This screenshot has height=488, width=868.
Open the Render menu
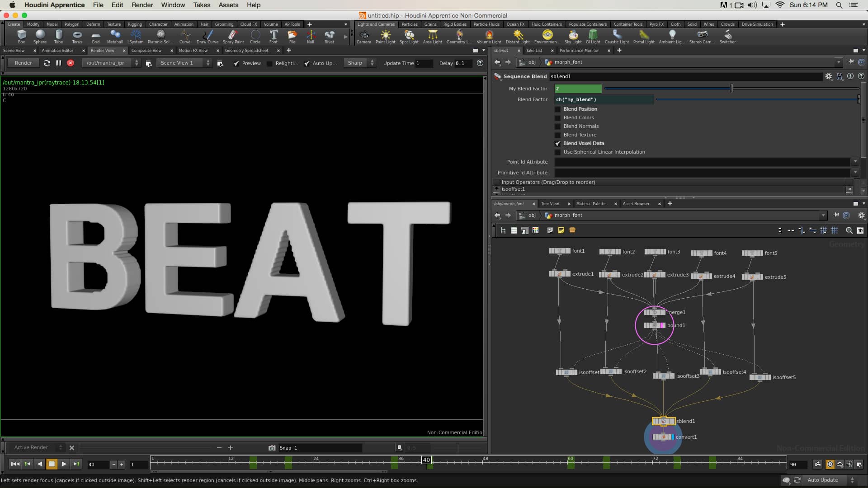click(142, 5)
